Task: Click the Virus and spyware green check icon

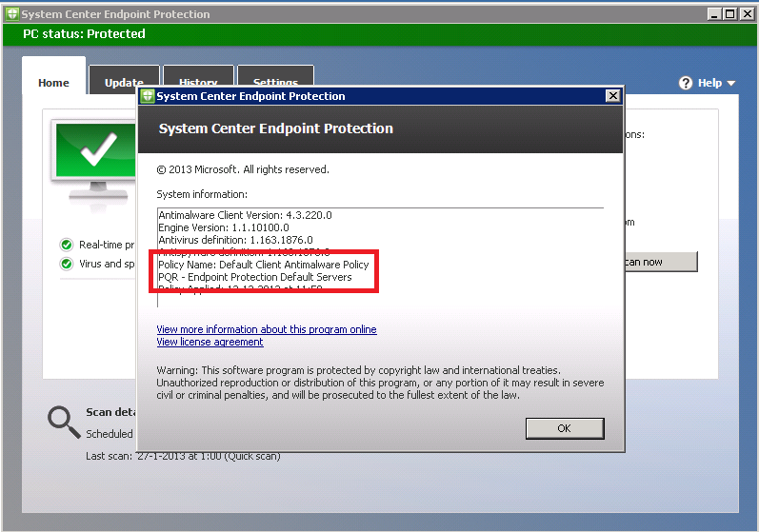Action: point(67,264)
